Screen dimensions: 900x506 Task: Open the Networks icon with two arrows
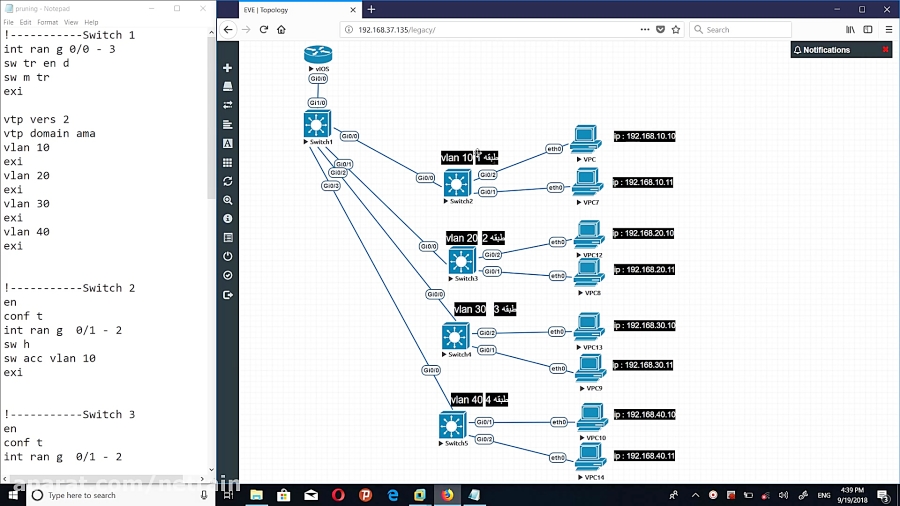point(228,105)
